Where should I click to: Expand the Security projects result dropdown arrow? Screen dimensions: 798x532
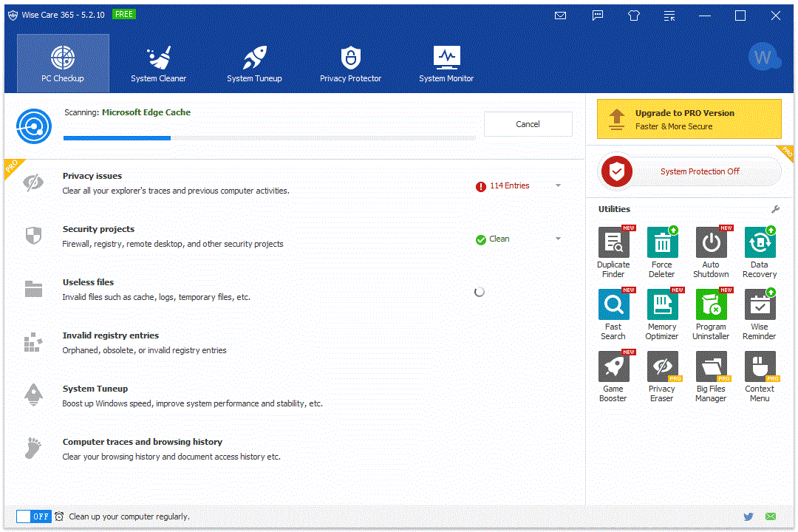pos(559,239)
